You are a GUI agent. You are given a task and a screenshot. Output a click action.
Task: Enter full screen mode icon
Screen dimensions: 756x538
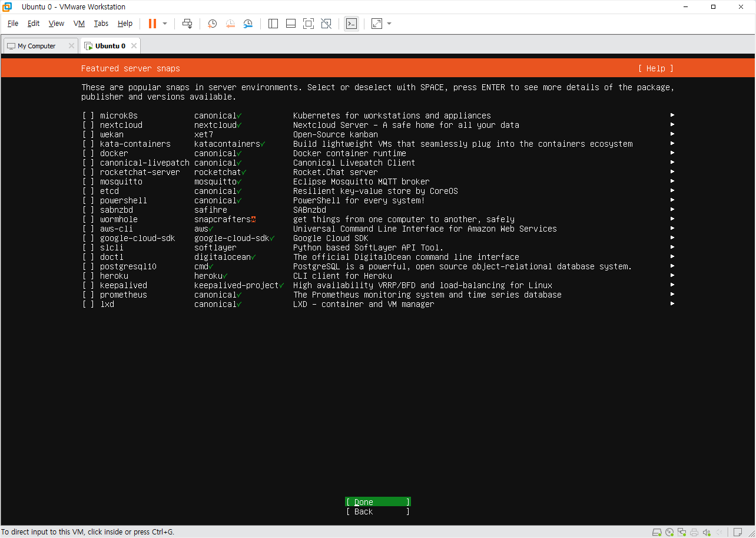pyautogui.click(x=309, y=24)
